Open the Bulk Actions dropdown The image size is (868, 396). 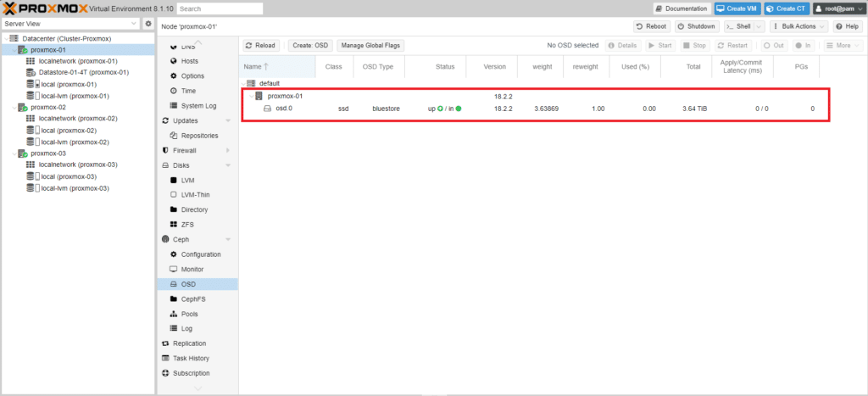click(x=798, y=26)
